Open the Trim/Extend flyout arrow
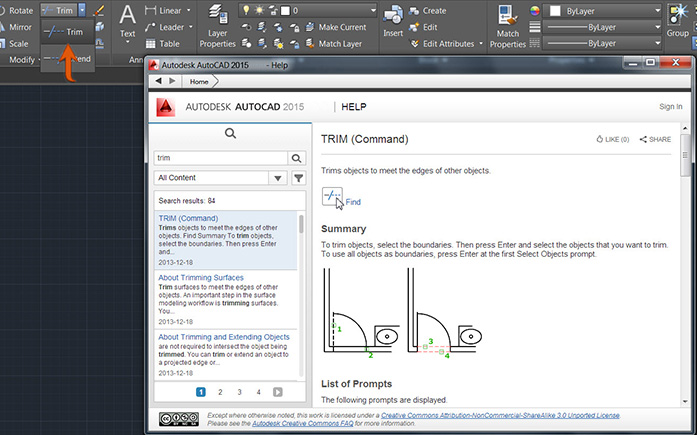698x435 pixels. [82, 10]
